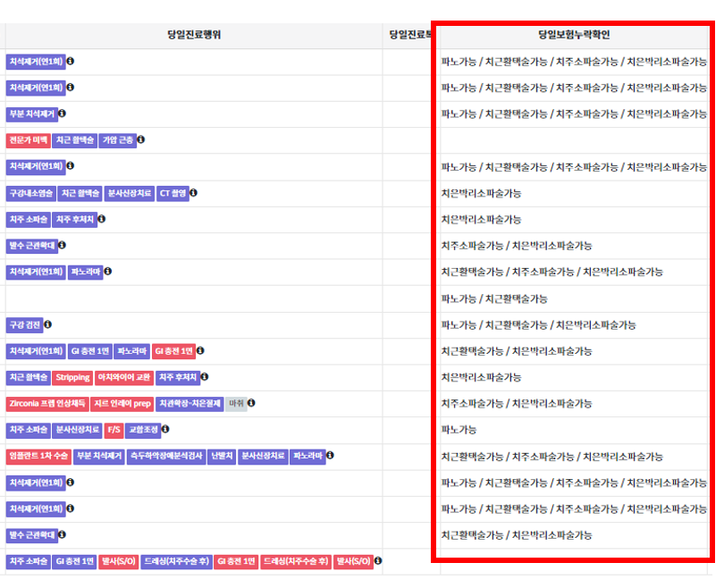
Task: Click the Zirconia 크라운 인상채득 tag
Action: [47, 404]
